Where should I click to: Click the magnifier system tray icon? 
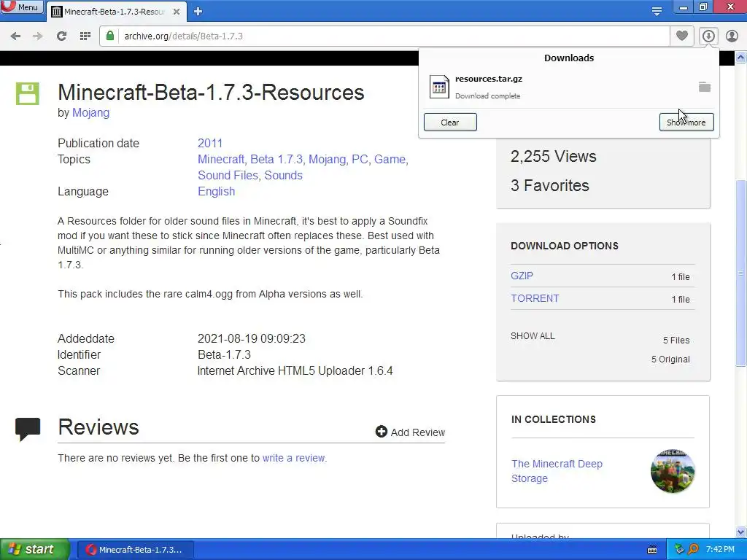[693, 549]
